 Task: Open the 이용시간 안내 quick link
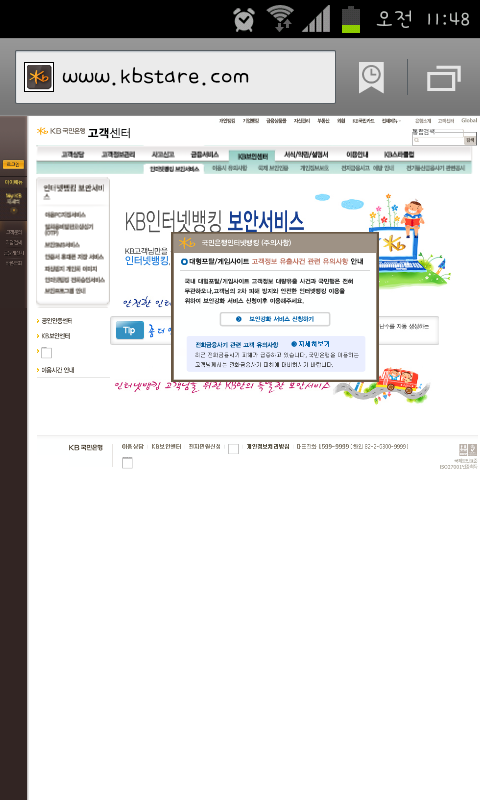pyautogui.click(x=58, y=370)
